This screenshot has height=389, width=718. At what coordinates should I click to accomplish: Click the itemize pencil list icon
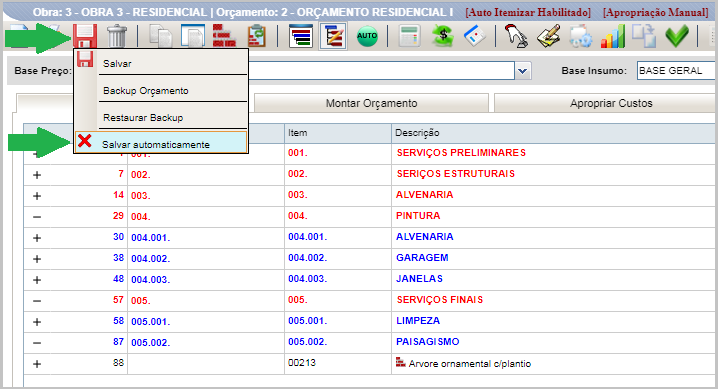click(333, 36)
